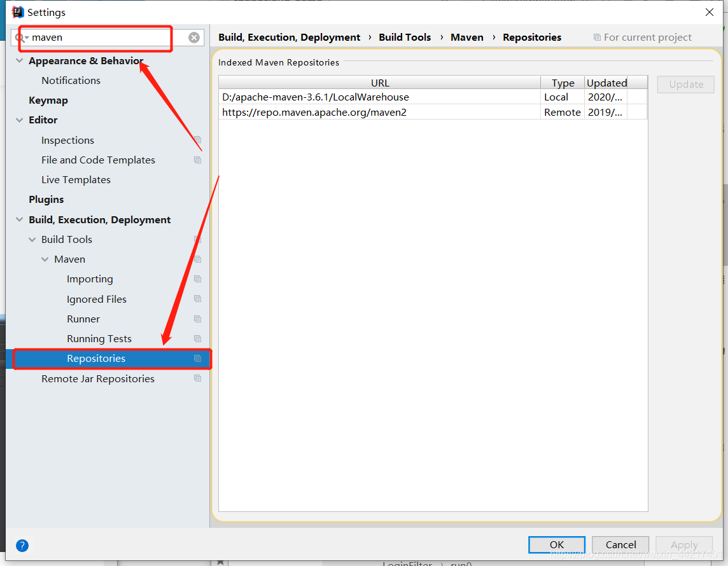Click the 2020/... updated date cell
This screenshot has height=566, width=728.
[x=605, y=97]
